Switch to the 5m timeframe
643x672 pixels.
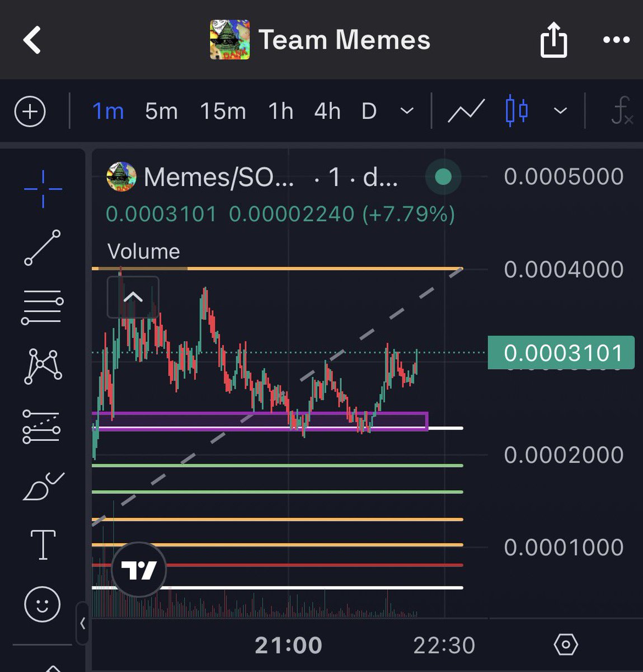tap(161, 111)
